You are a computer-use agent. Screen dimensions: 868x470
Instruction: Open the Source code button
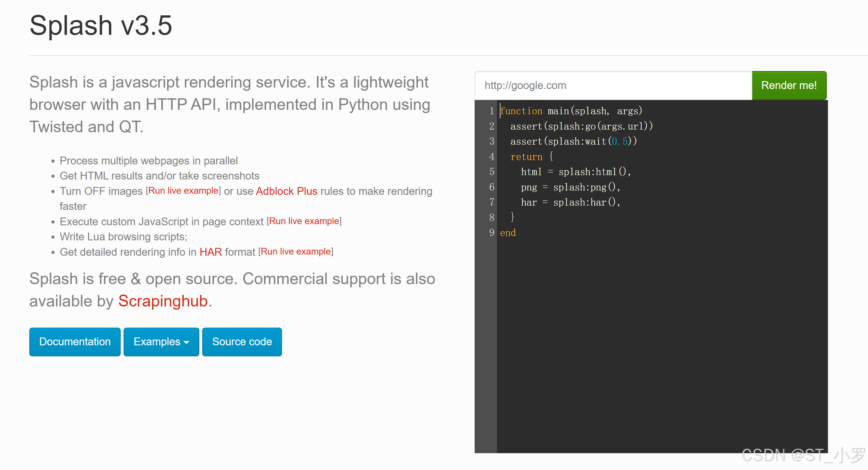coord(242,342)
